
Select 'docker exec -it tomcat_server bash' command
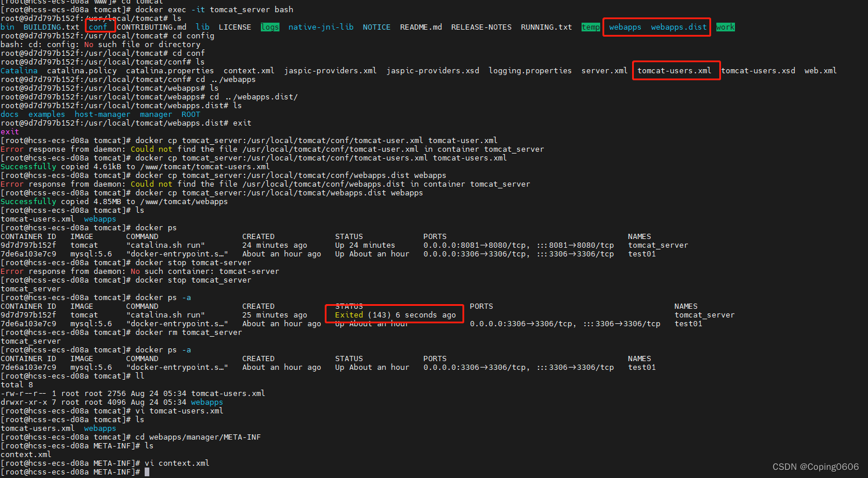point(214,10)
